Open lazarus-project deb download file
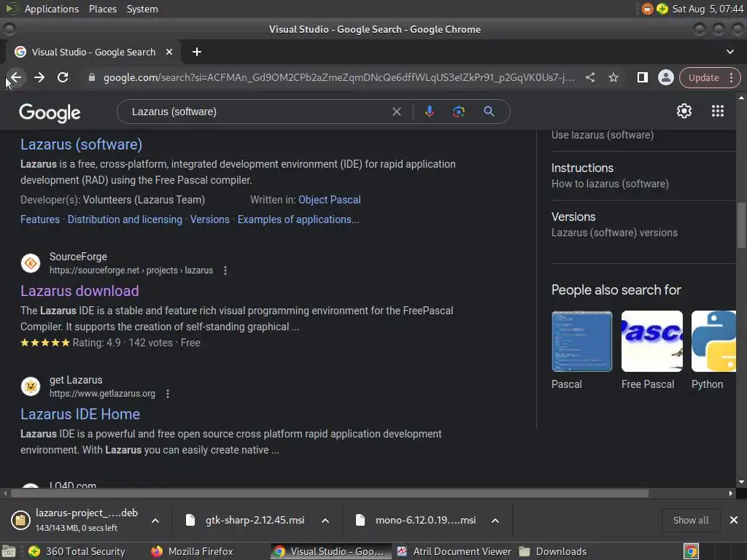Screen dimensions: 747x560 [x=75, y=520]
